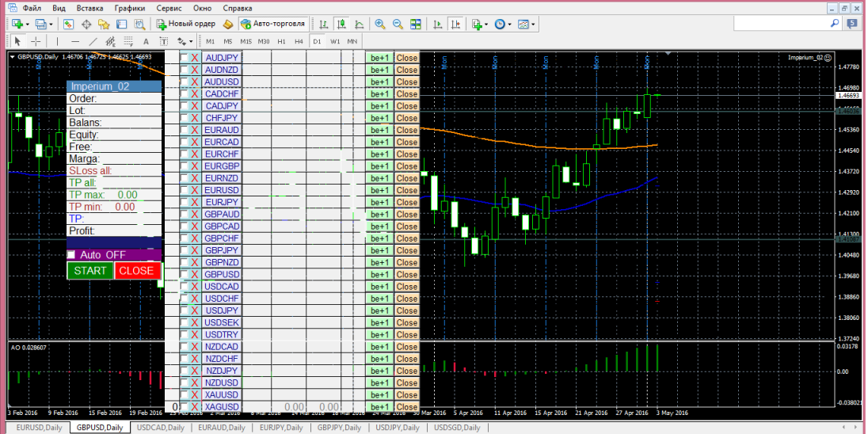Select the trendline drawing tool
The image size is (868, 434).
[x=93, y=41]
